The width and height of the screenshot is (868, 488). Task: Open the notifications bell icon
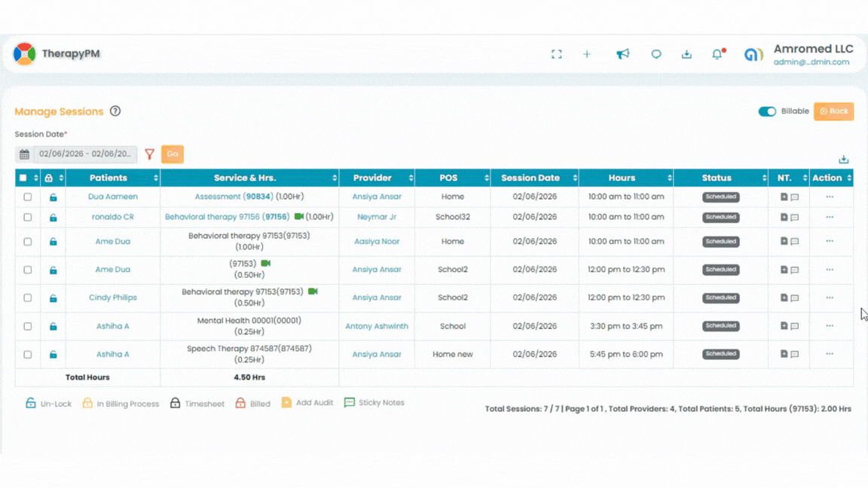coord(717,54)
